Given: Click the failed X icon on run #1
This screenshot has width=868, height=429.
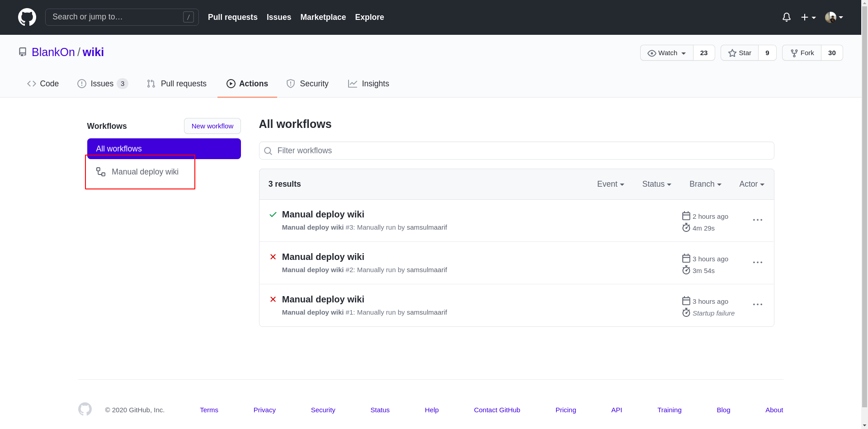Looking at the screenshot, I should coord(273,299).
